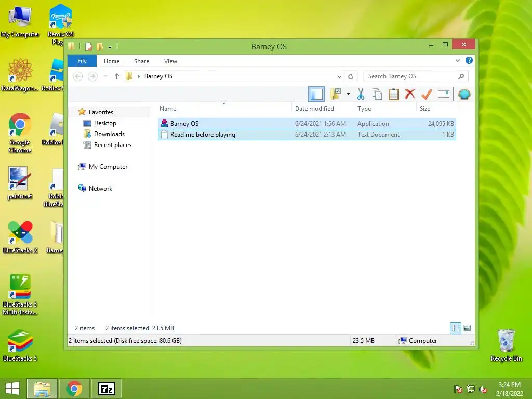Click the folder options toolbar icon
Screen dimensions: 532x399
[336, 94]
